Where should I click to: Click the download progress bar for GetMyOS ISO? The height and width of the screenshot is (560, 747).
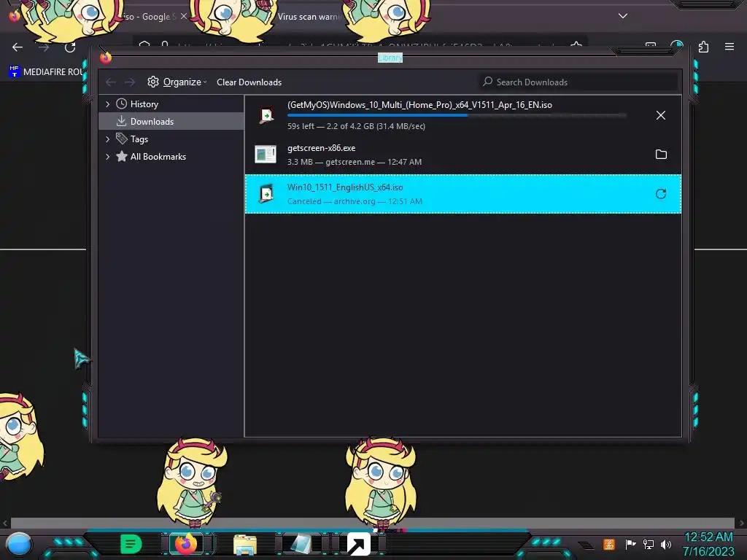[457, 115]
